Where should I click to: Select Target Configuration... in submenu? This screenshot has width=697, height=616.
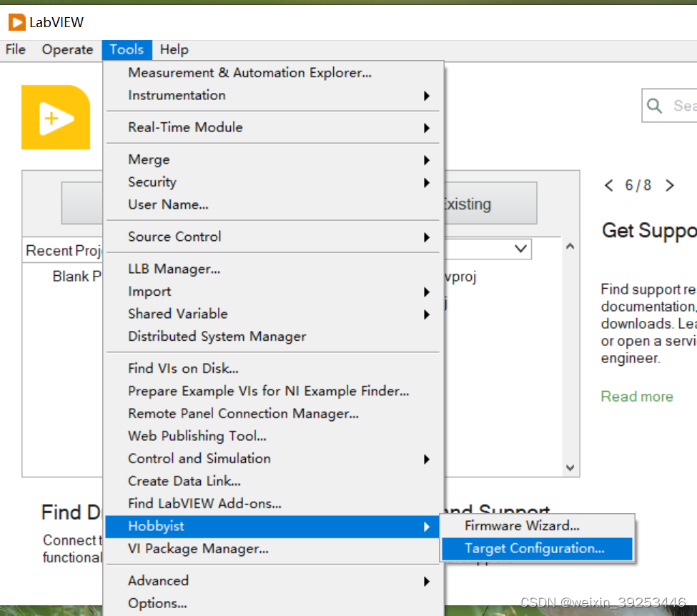coord(537,549)
